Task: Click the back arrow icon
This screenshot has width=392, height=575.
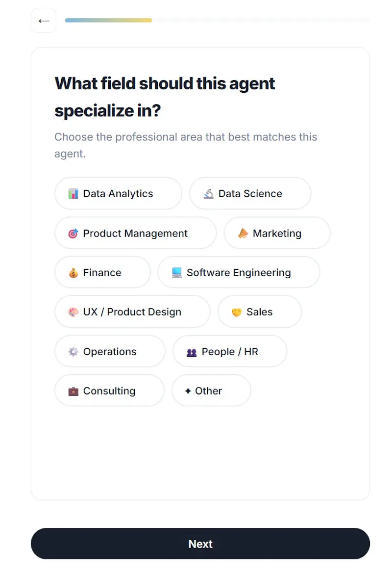Action: [44, 21]
